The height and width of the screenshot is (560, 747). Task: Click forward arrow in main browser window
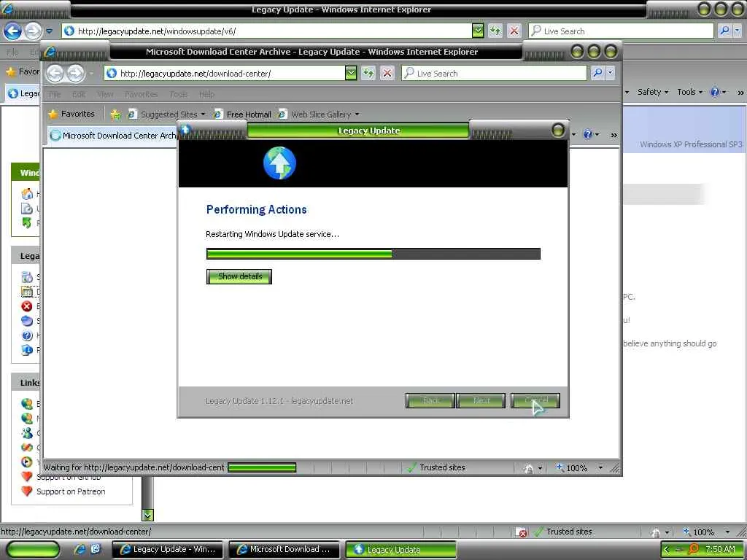click(33, 31)
